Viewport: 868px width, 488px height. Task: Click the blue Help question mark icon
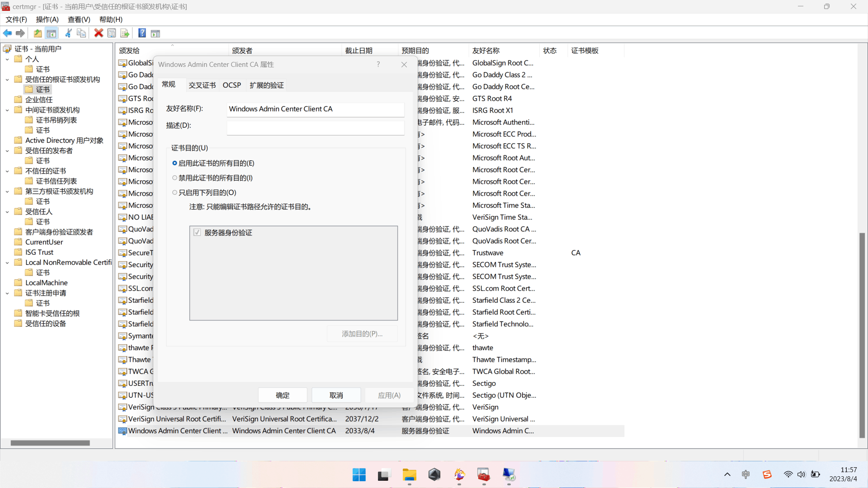click(x=142, y=33)
